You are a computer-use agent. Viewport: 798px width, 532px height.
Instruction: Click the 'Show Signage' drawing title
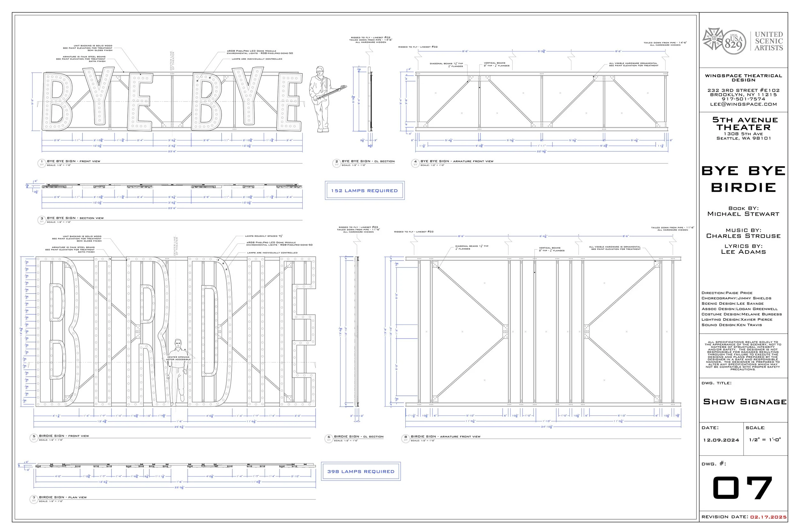pyautogui.click(x=745, y=402)
